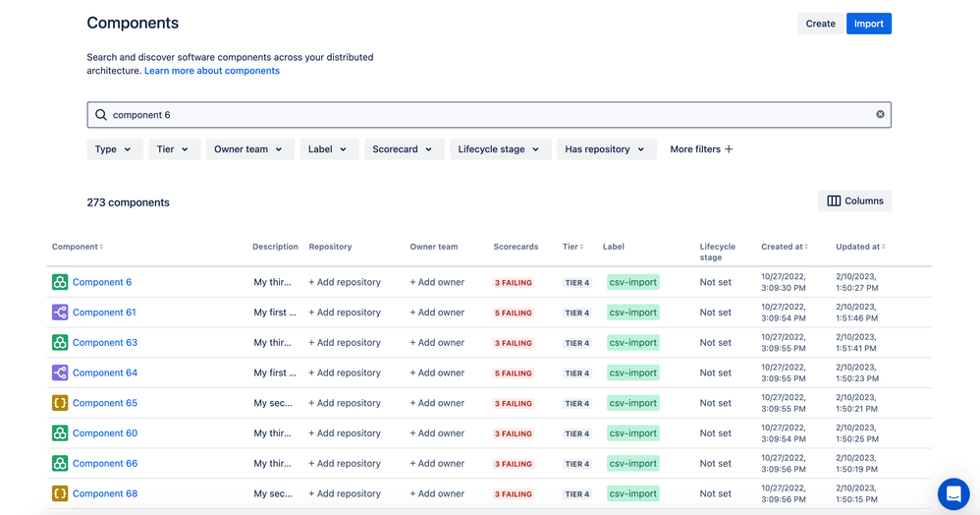
Task: Click the purple icon beside Component 64
Action: tap(59, 372)
